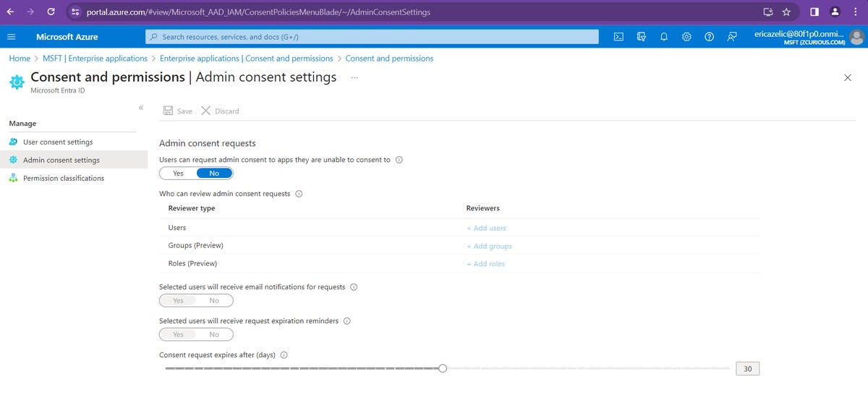Open Notifications bell icon
Viewport: 868px width, 394px height.
(x=663, y=37)
